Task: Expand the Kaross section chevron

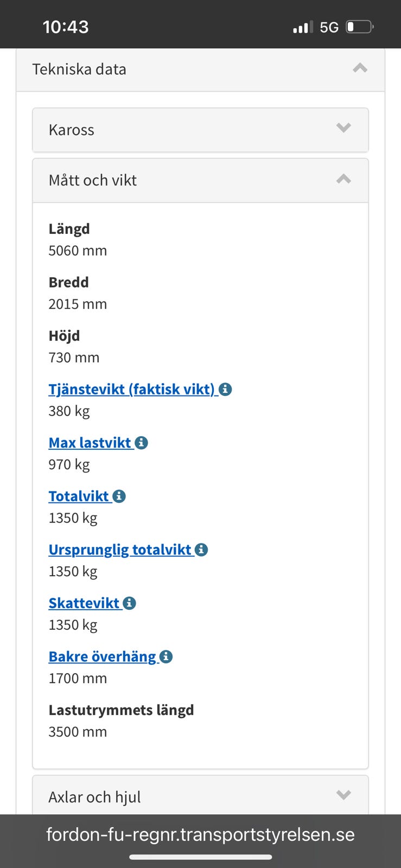Action: tap(343, 128)
